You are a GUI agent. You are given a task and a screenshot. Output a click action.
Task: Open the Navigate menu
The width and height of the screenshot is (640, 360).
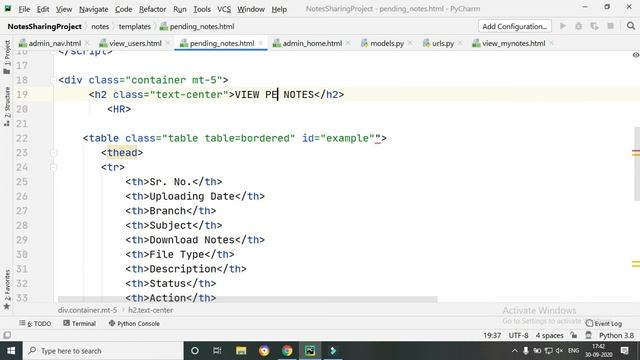point(93,9)
